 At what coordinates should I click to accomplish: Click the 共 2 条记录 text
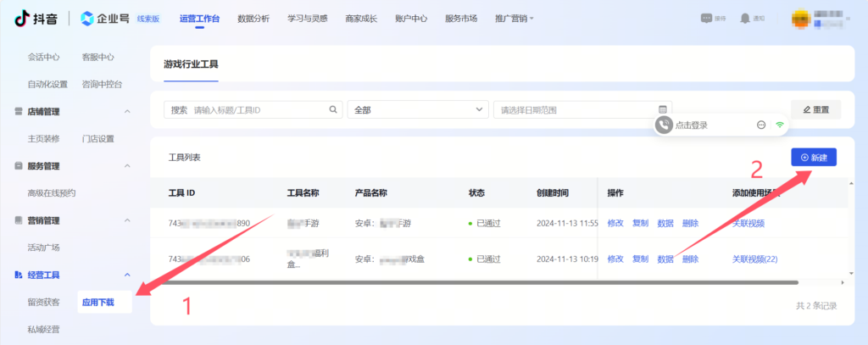pos(816,305)
